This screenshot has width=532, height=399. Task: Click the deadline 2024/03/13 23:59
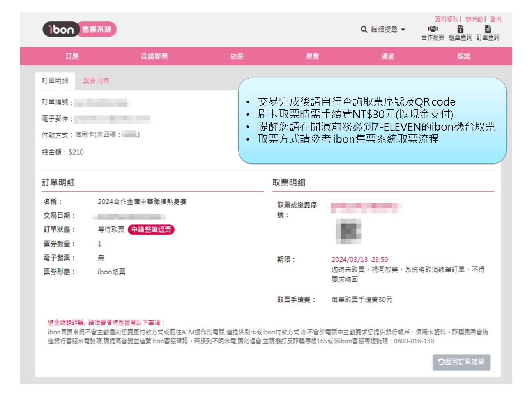pos(360,260)
